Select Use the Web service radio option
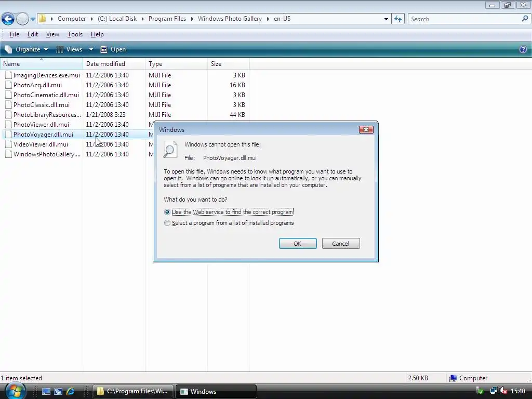The width and height of the screenshot is (532, 399). coord(167,212)
